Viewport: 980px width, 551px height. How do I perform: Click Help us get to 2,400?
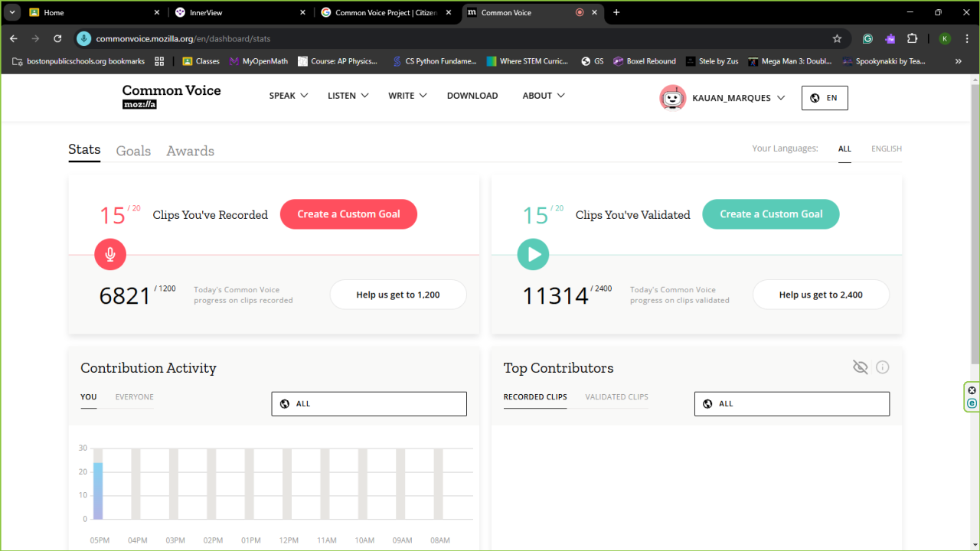pyautogui.click(x=821, y=295)
